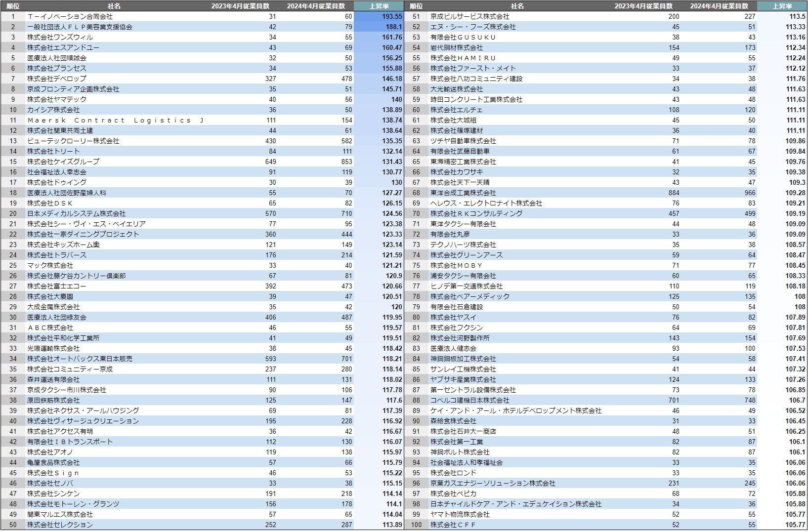The image size is (808, 532).
Task: Select the 株式会社ＤＳＫ company cell
Action: (x=50, y=203)
